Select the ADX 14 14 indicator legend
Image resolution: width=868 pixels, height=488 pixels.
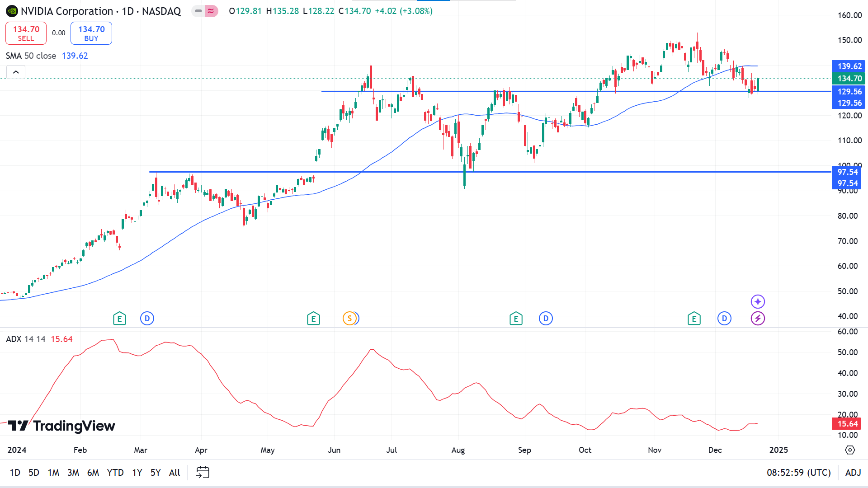coord(25,339)
